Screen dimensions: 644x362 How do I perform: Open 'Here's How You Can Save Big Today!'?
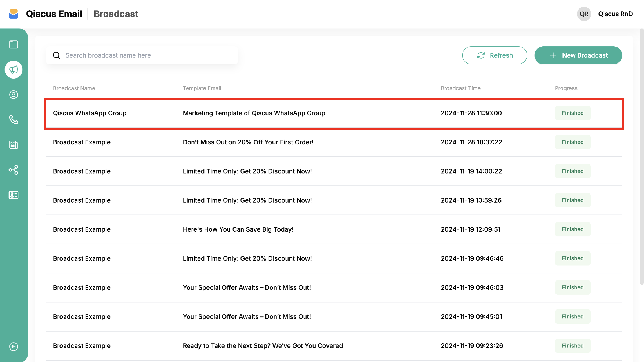point(238,229)
